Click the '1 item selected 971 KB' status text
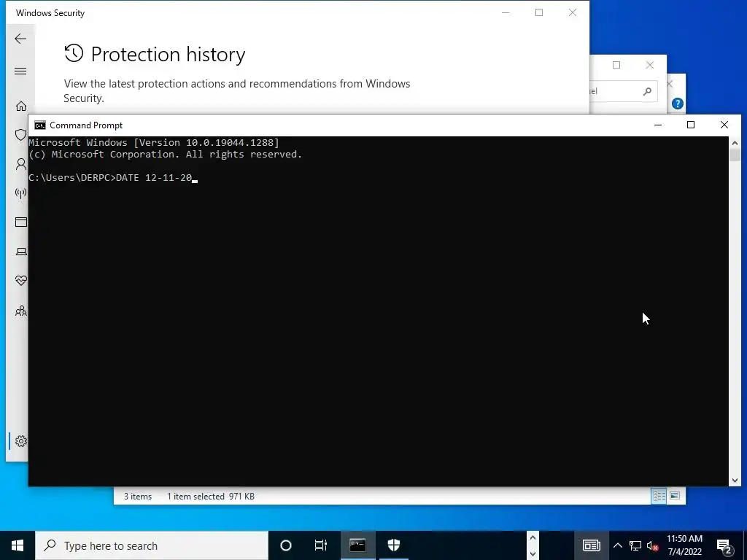The height and width of the screenshot is (560, 747). tap(211, 496)
